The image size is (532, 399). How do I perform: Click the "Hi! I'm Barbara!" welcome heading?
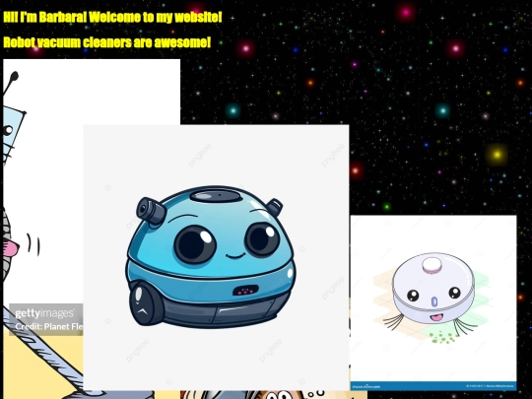(x=112, y=17)
